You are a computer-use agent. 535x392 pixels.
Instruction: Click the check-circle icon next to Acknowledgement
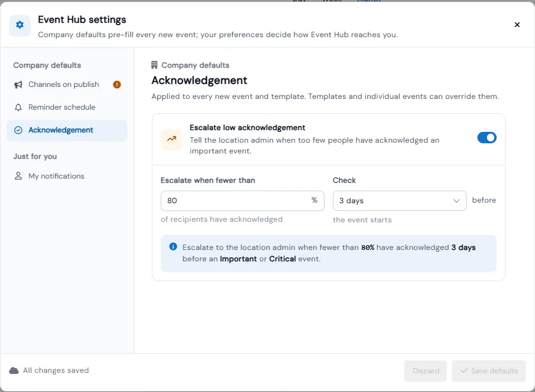pos(19,130)
